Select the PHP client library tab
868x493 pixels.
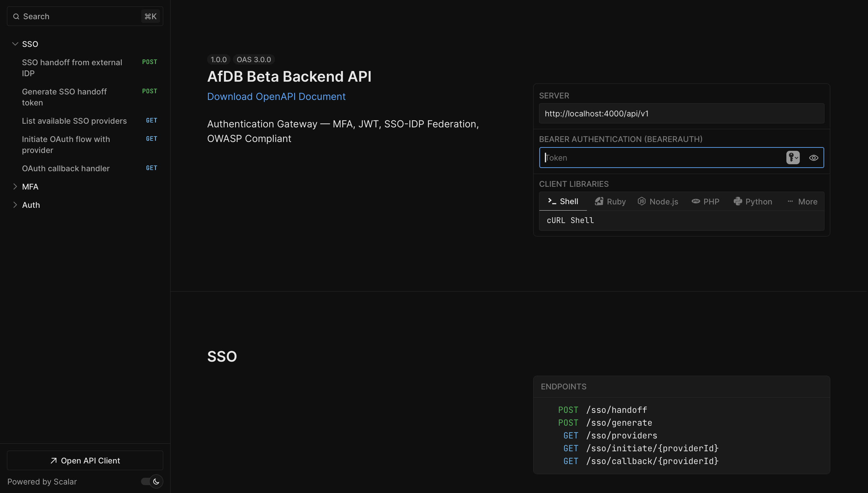coord(705,201)
